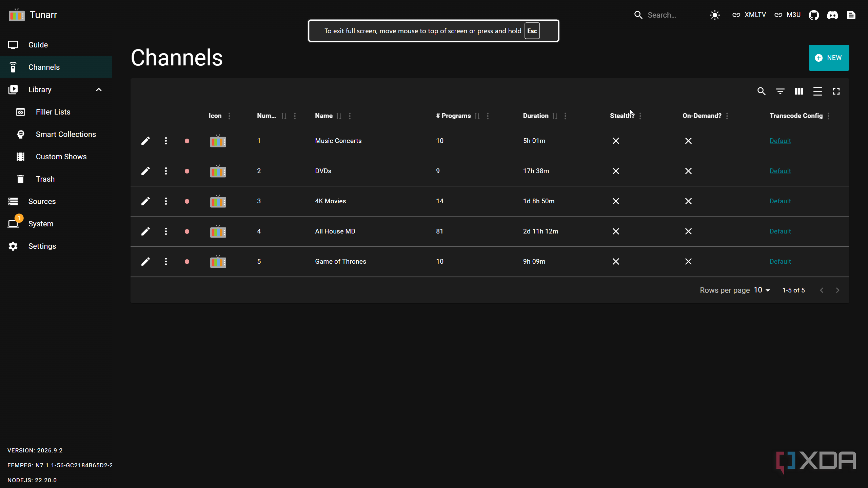Open more options for 4K Movies row
Image resolution: width=868 pixels, height=488 pixels.
click(166, 201)
